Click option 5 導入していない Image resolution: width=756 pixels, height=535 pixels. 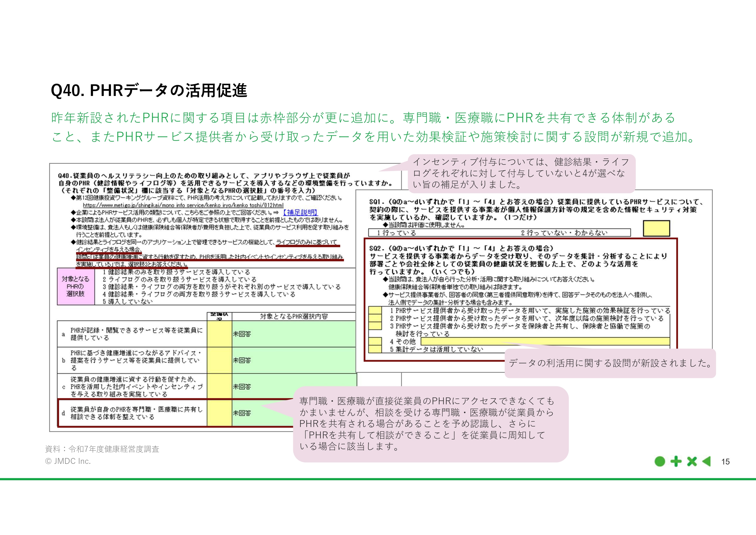pos(127,301)
